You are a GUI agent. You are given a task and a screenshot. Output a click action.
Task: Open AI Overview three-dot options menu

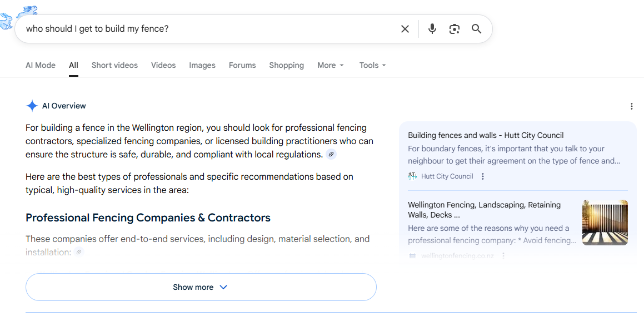pyautogui.click(x=632, y=107)
